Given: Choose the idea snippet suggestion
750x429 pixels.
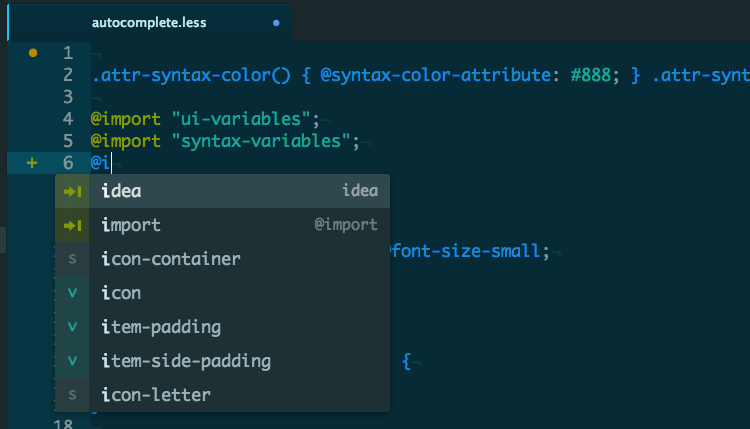Looking at the screenshot, I should click(x=222, y=191).
